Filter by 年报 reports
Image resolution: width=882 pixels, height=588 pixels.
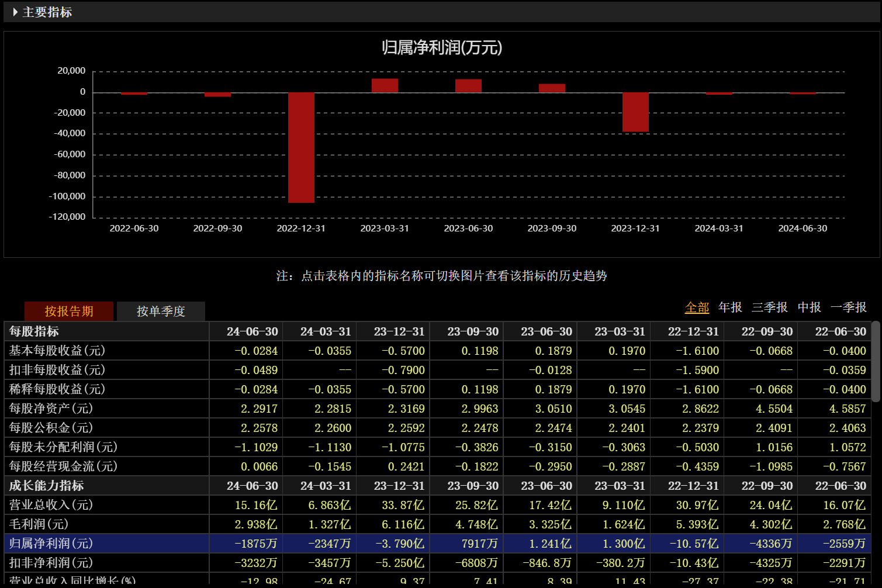pyautogui.click(x=730, y=307)
